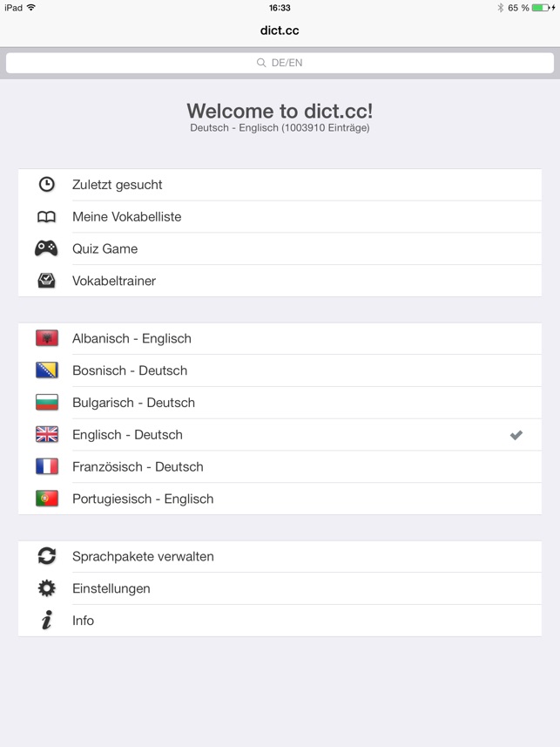Screen dimensions: 560x747
Task: Select Bulgarisch - Deutsch dictionary
Action: pyautogui.click(x=133, y=403)
